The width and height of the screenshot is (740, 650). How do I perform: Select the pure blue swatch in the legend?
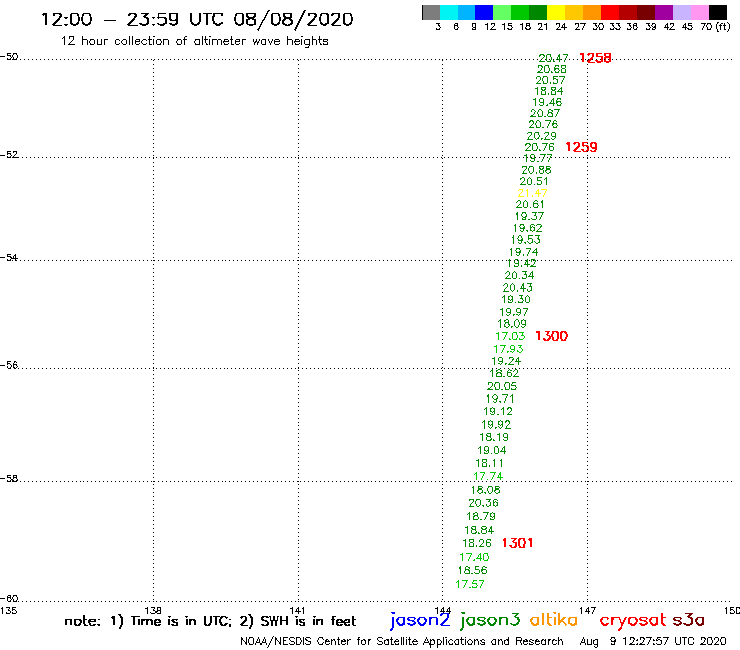(484, 12)
